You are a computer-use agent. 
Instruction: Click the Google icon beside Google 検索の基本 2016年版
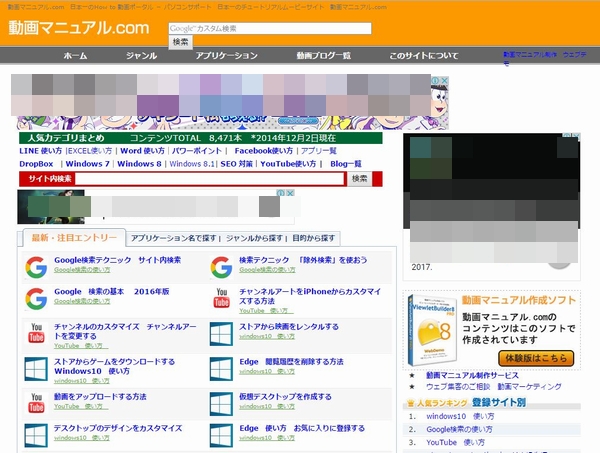[36, 298]
